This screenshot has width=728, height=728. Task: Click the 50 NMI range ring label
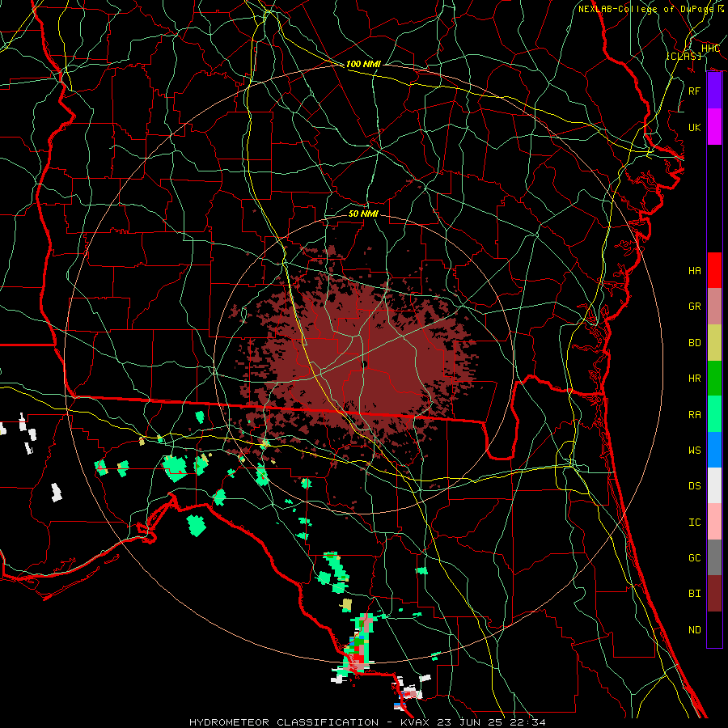(363, 214)
